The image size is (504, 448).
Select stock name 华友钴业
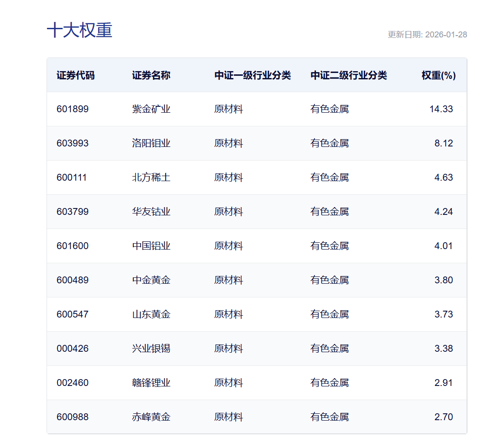(151, 212)
